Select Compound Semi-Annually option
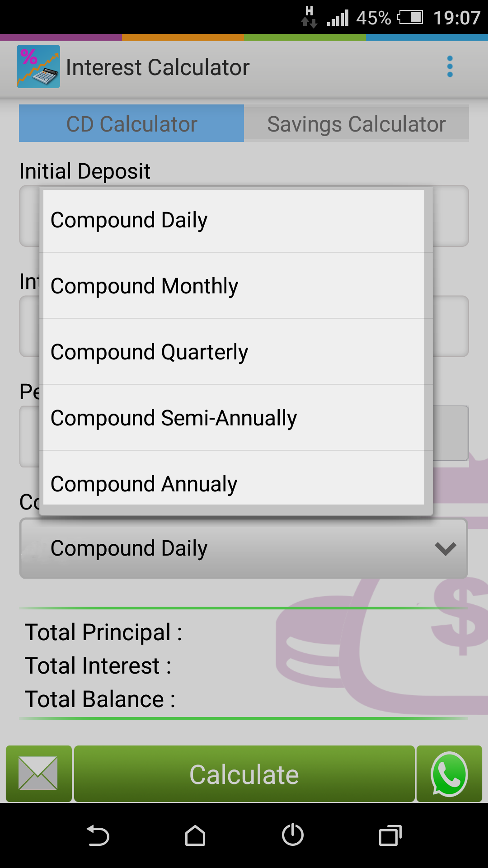 [x=234, y=418]
